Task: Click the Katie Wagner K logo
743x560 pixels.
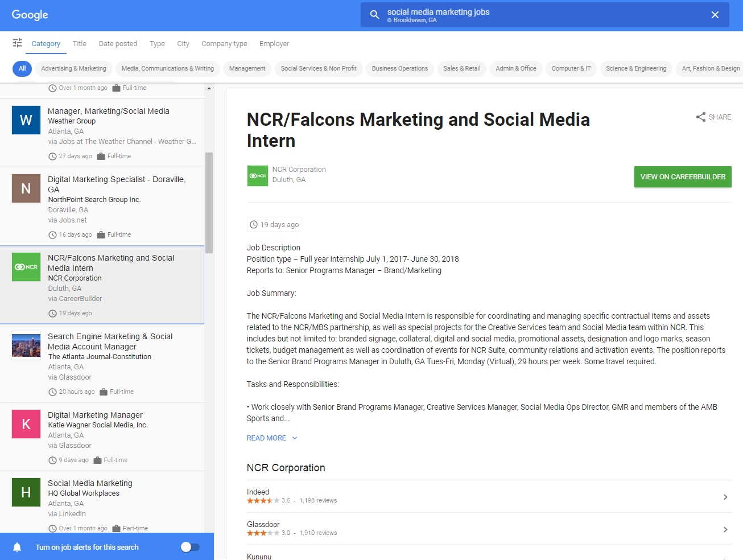Action: click(26, 424)
